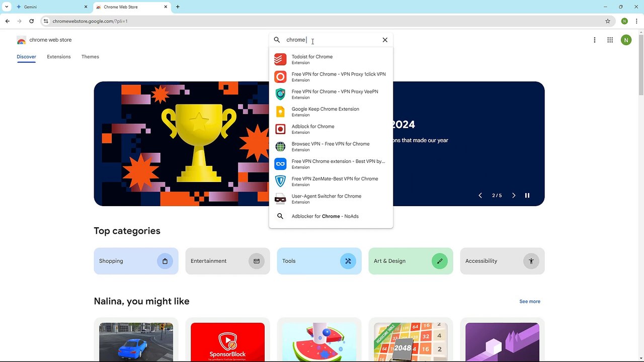Switch to the Extensions section
The image size is (644, 362).
click(x=59, y=57)
